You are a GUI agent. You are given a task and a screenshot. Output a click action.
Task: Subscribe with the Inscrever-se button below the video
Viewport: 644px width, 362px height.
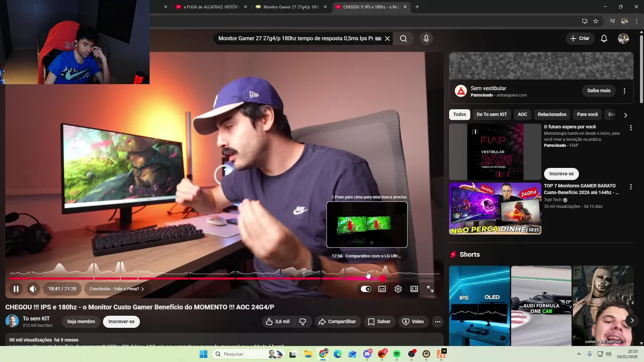tap(121, 322)
